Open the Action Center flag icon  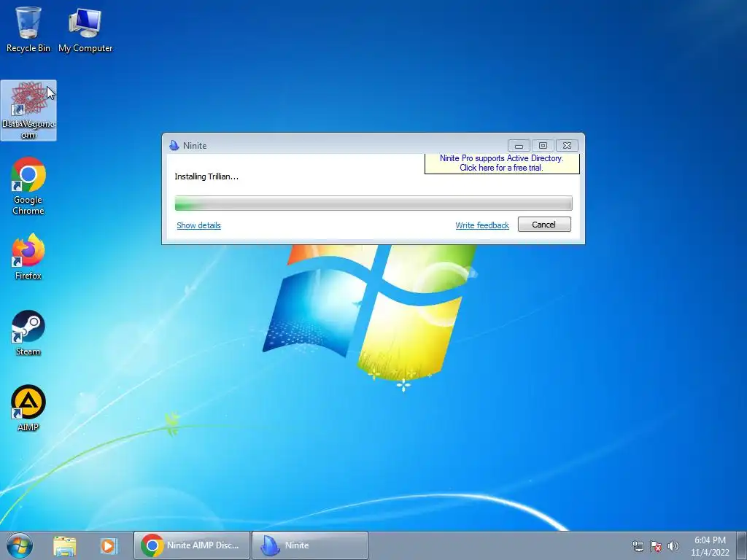(656, 546)
